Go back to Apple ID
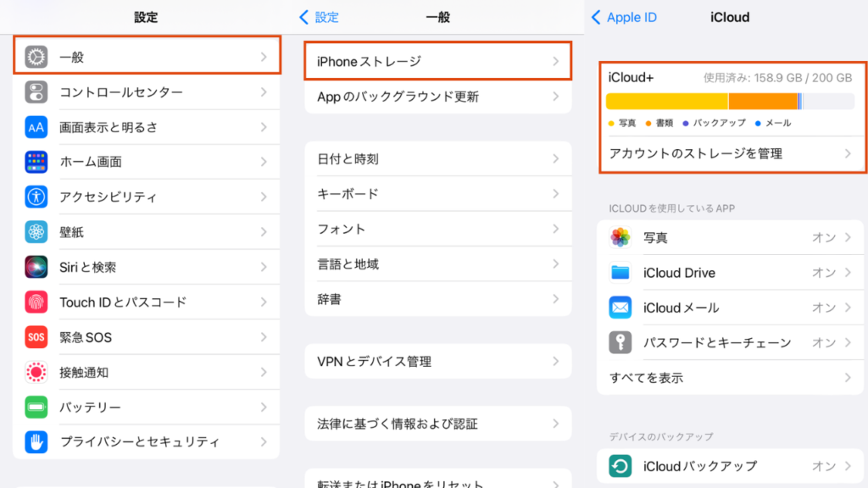The image size is (868, 488). pyautogui.click(x=624, y=17)
